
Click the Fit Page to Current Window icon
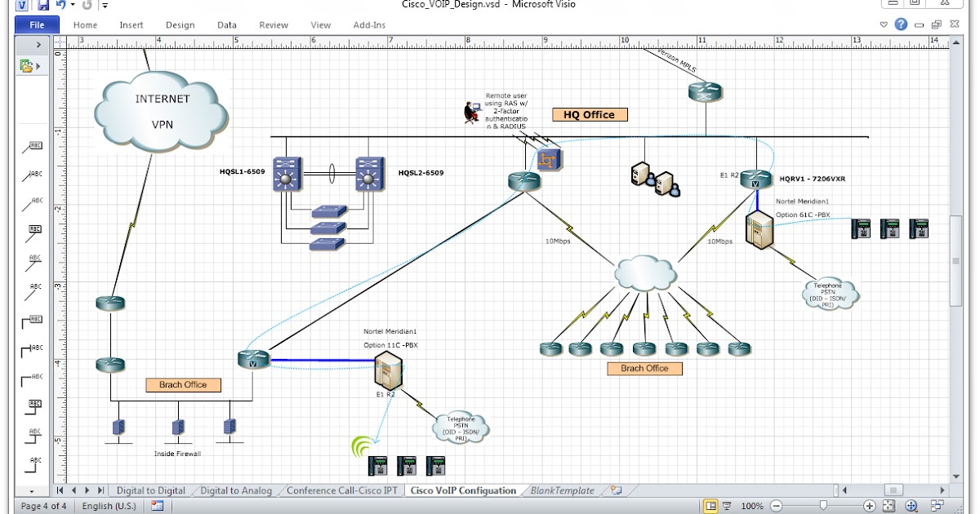(888, 505)
